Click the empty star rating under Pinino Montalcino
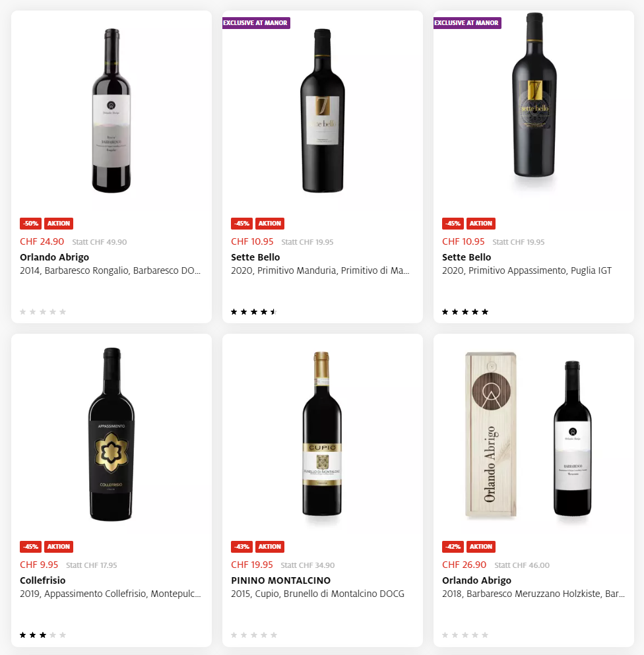The image size is (644, 655). (254, 635)
